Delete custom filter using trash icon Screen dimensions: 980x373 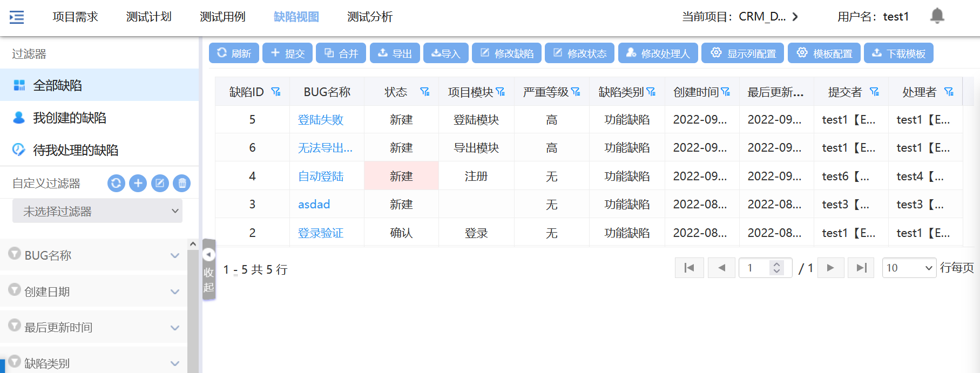tap(182, 184)
